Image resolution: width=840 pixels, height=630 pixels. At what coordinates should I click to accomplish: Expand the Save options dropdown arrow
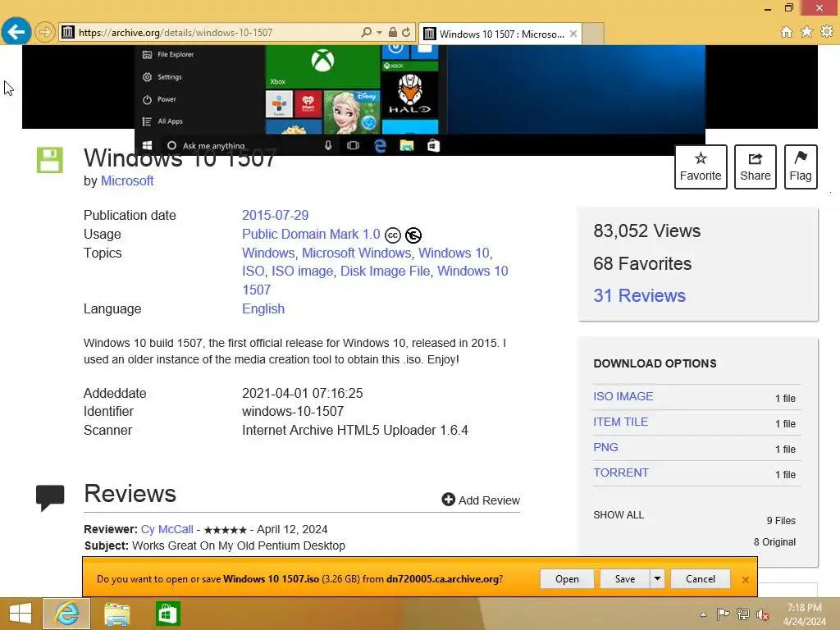[657, 579]
